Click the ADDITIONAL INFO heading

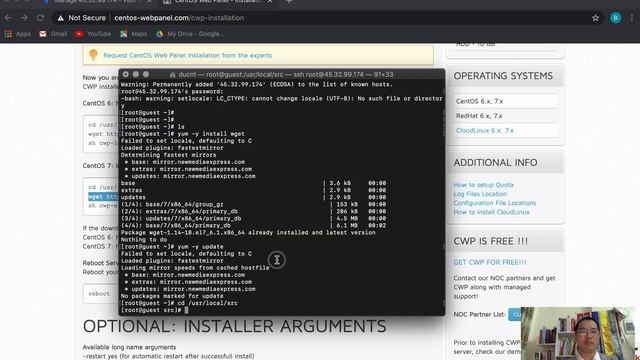(495, 162)
